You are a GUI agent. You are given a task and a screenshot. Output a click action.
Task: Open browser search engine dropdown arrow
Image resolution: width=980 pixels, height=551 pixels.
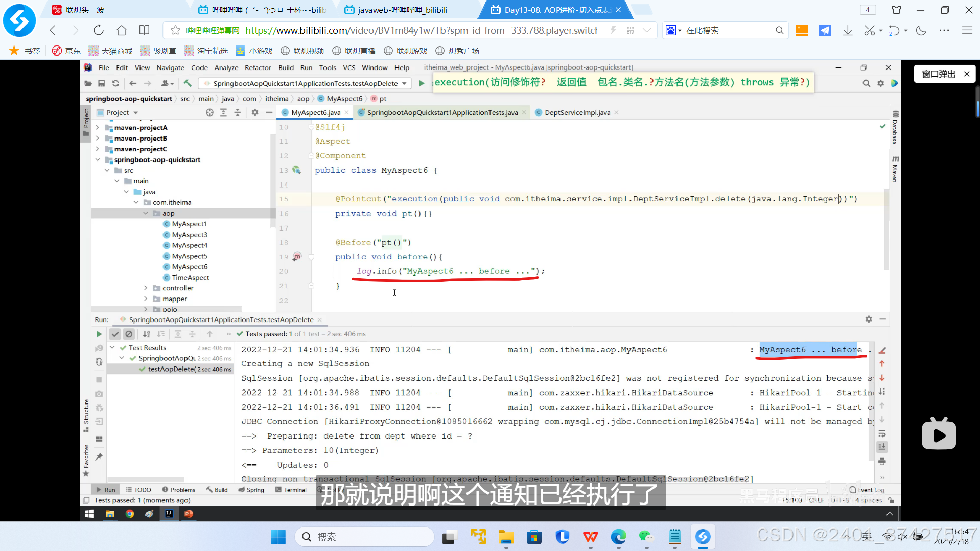pyautogui.click(x=680, y=31)
